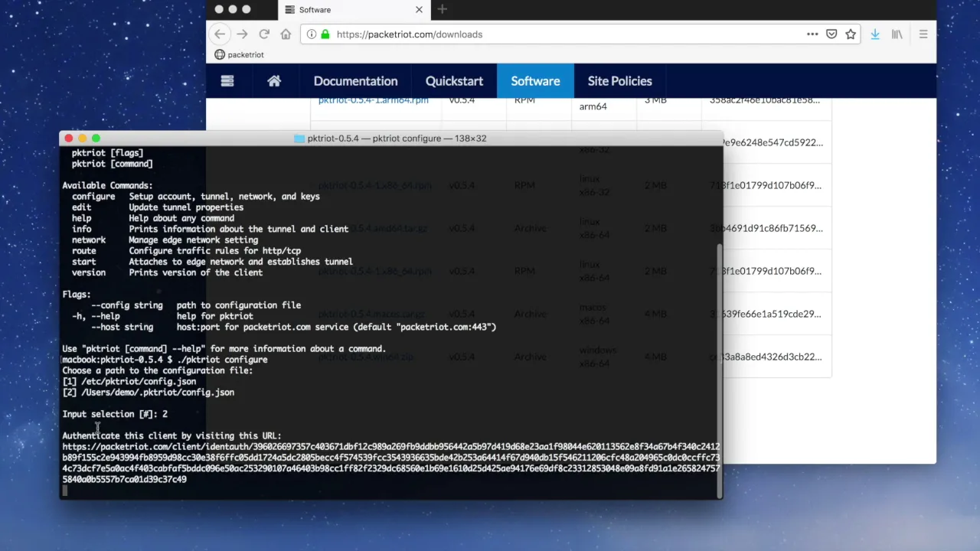Image resolution: width=980 pixels, height=551 pixels.
Task: Bookmark this page with star icon
Action: [851, 34]
